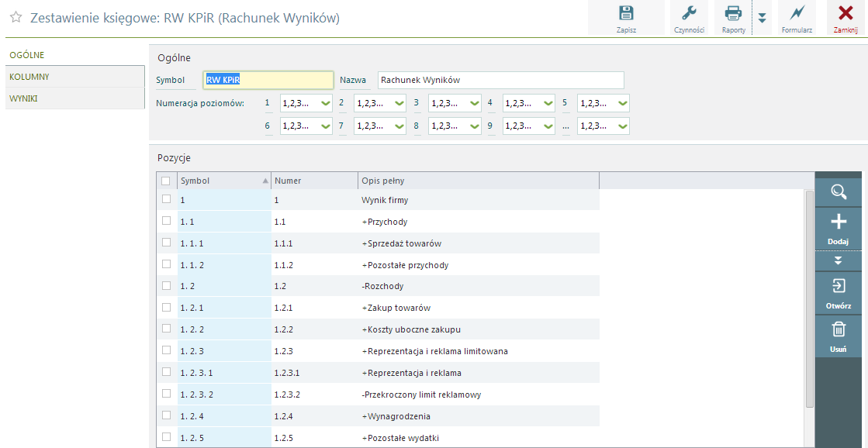Select the Wynik firmy description cell

pyautogui.click(x=479, y=200)
